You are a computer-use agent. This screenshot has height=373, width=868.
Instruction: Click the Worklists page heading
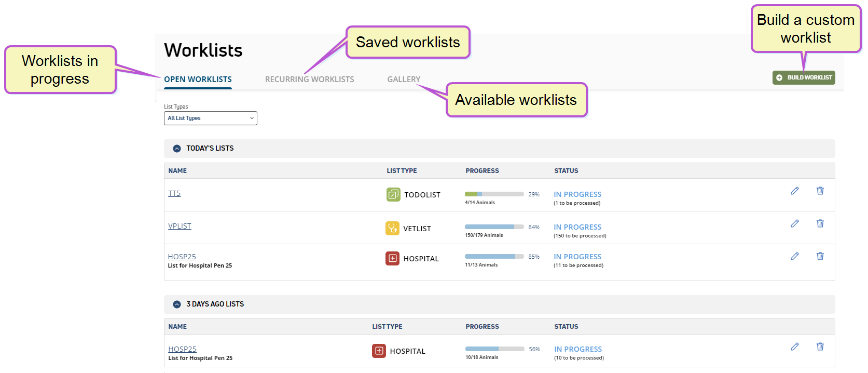click(x=203, y=50)
